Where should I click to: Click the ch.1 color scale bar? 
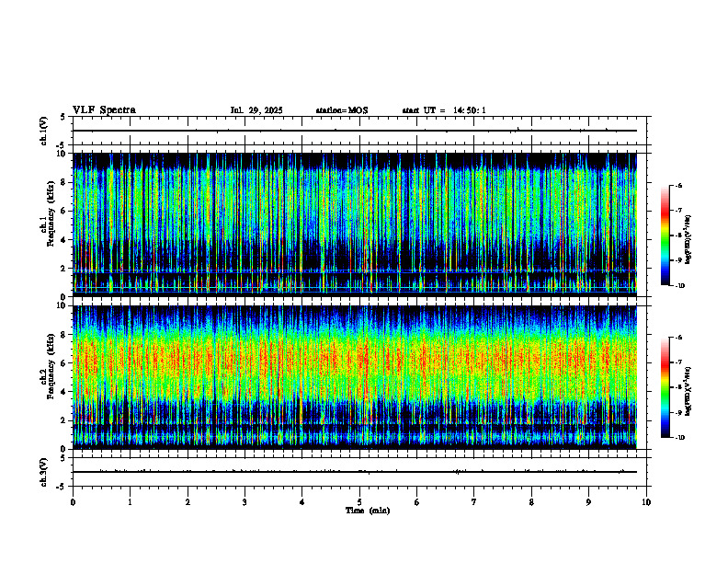pyautogui.click(x=665, y=236)
